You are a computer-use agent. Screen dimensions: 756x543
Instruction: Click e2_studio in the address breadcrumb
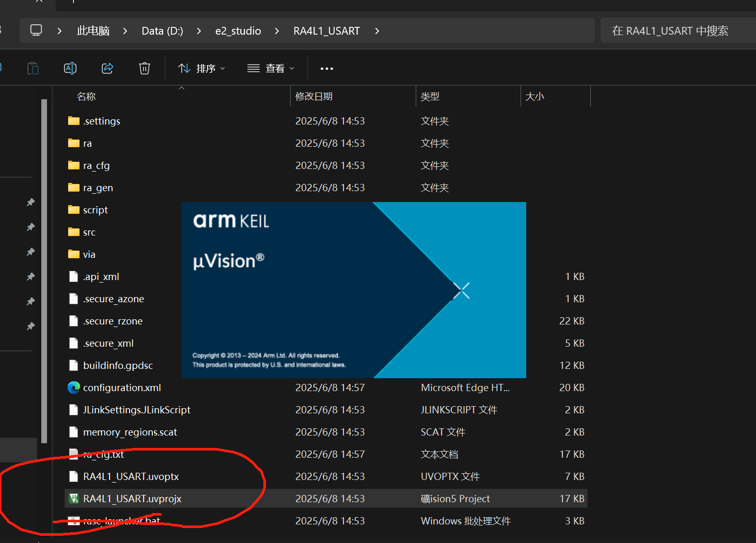(x=238, y=31)
